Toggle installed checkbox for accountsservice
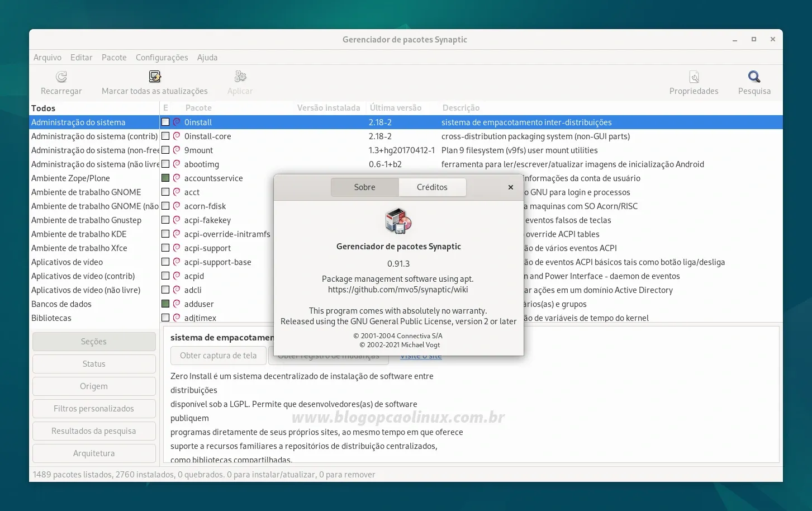Viewport: 812px width, 511px height. [x=165, y=178]
